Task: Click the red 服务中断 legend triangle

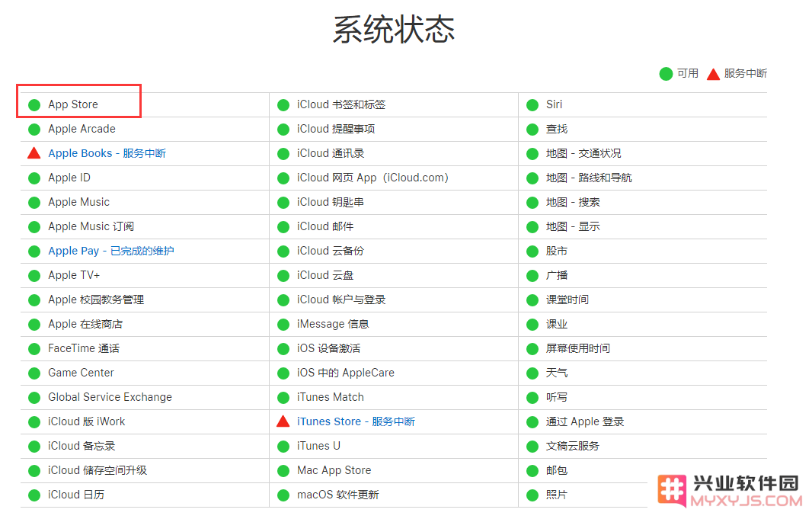Action: [713, 74]
